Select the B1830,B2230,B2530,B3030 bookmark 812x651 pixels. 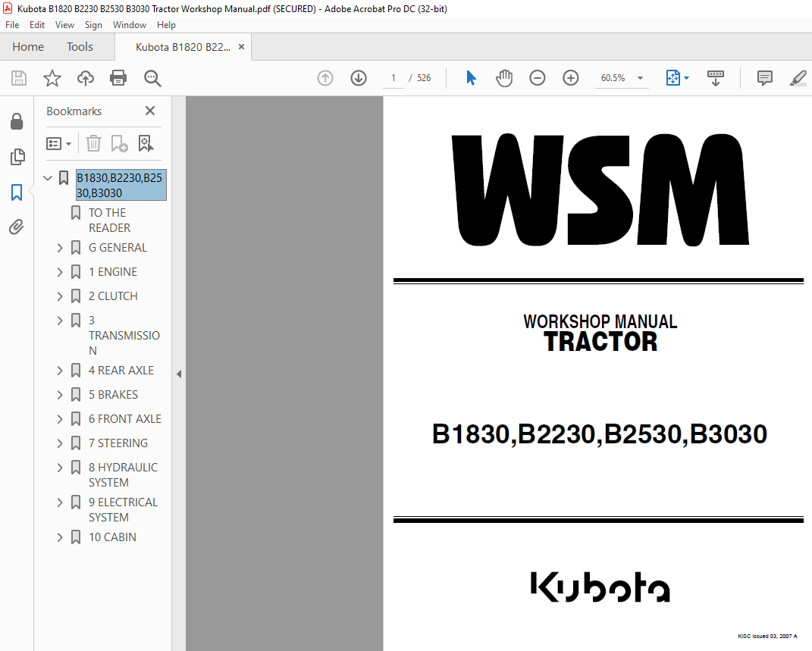[121, 185]
